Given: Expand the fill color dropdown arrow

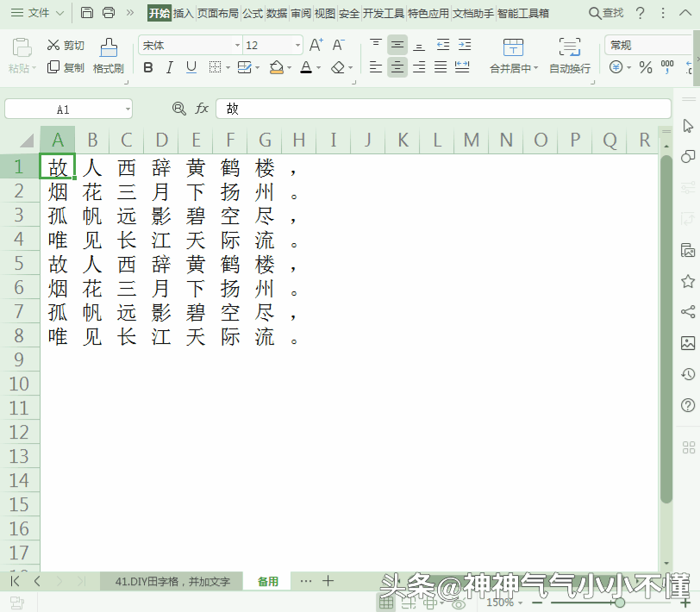Looking at the screenshot, I should pyautogui.click(x=290, y=68).
